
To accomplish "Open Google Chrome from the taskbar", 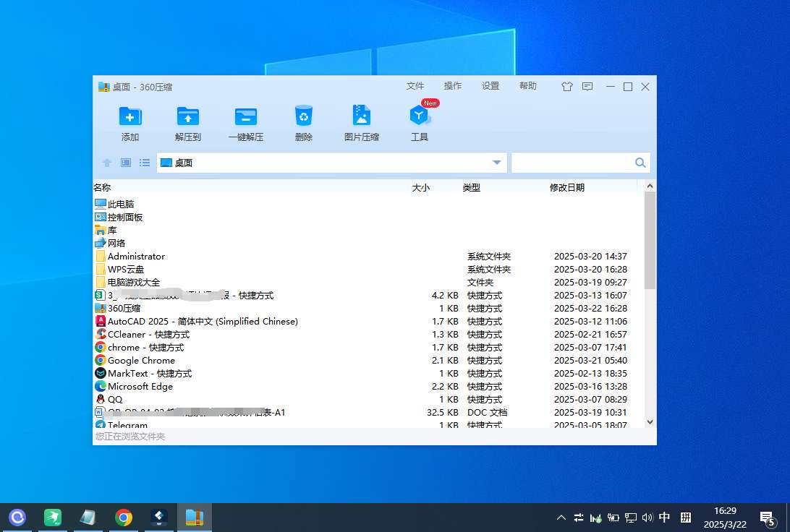I will pos(124,518).
